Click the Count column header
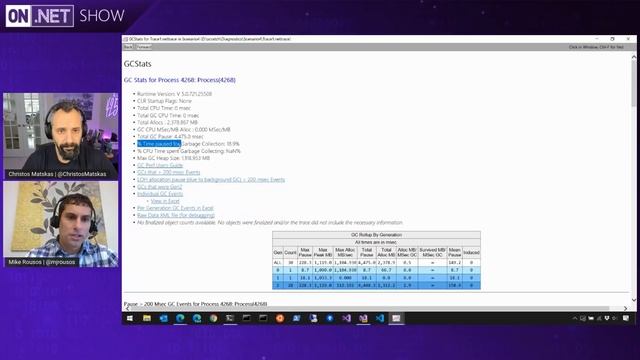640x360 pixels. pos(290,252)
